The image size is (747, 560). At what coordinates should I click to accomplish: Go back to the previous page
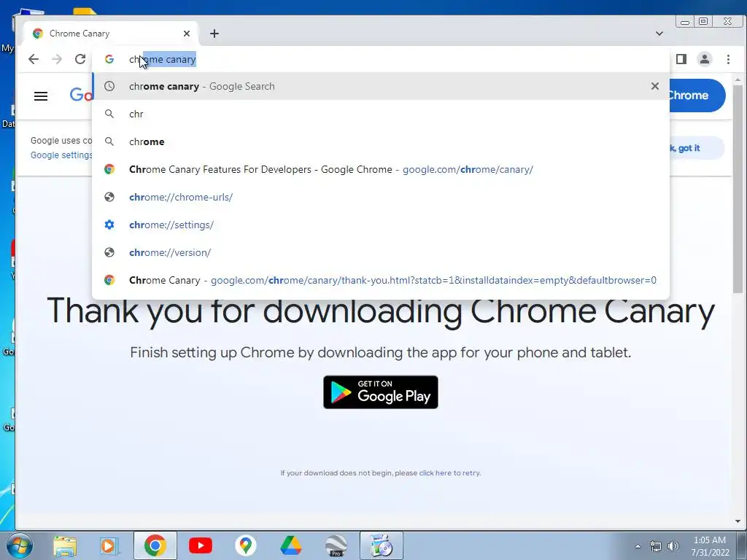(x=34, y=59)
